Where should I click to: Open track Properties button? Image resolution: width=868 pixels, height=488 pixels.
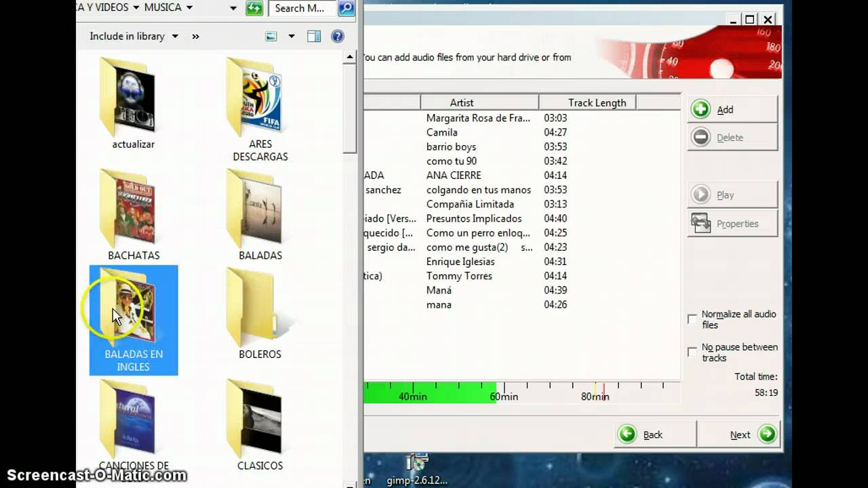732,224
